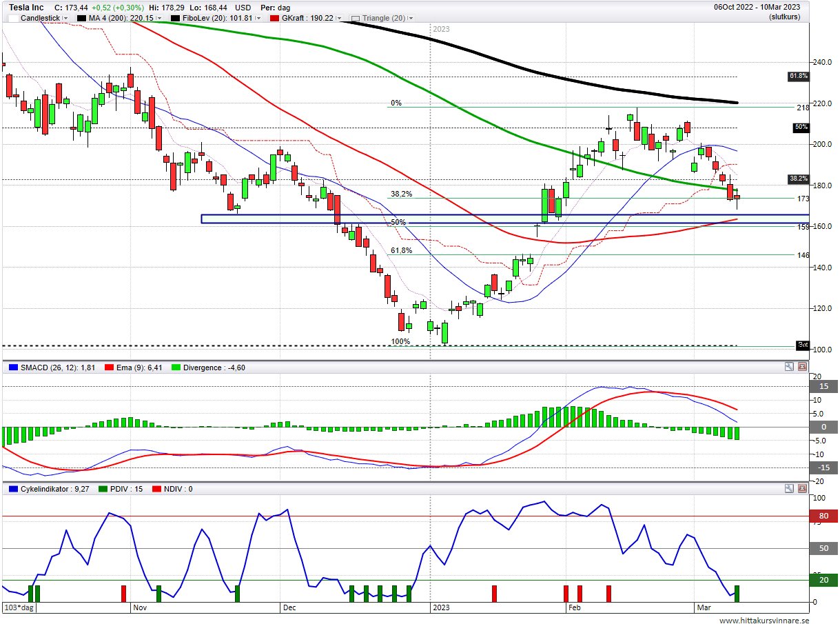Image resolution: width=840 pixels, height=624 pixels.
Task: Select the FiboLev (20): 101.81 label
Action: 218,18
